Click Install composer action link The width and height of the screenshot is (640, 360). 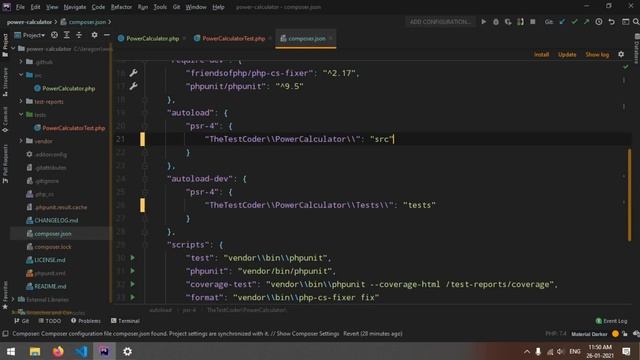pos(541,54)
